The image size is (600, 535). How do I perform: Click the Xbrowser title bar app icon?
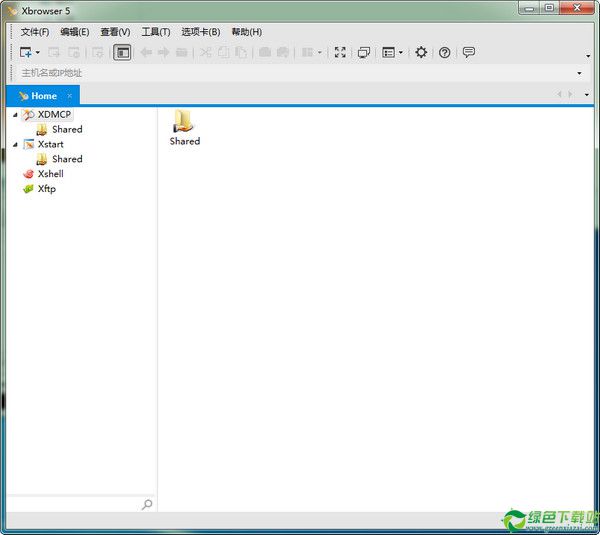tap(12, 11)
